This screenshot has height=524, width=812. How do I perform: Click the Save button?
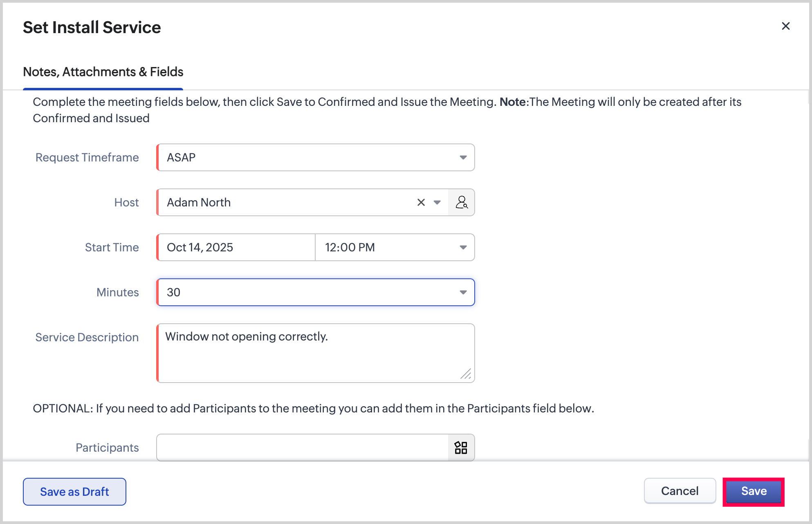pyautogui.click(x=753, y=491)
